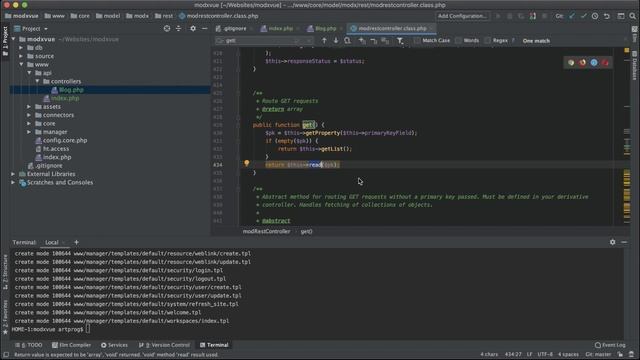The width and height of the screenshot is (640, 360).
Task: Collapse the controllers folder
Action: click(x=38, y=81)
